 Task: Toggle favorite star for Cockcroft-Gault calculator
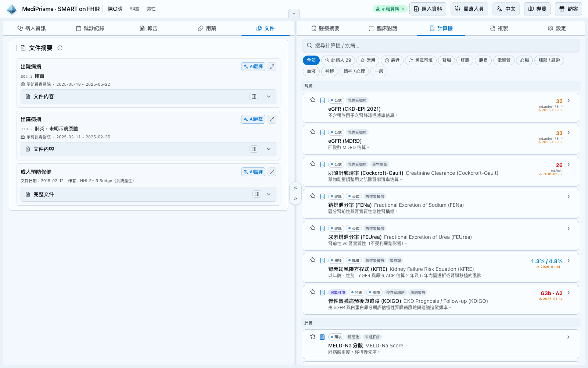pyautogui.click(x=313, y=164)
